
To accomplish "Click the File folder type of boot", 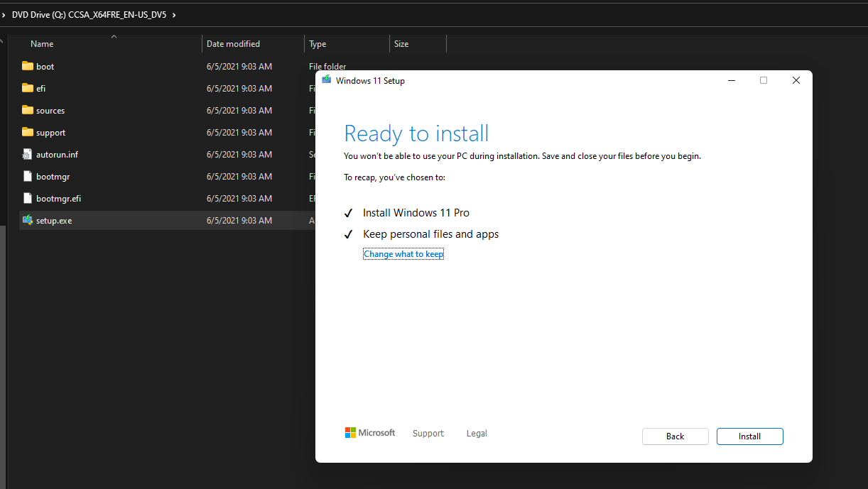I will point(327,67).
